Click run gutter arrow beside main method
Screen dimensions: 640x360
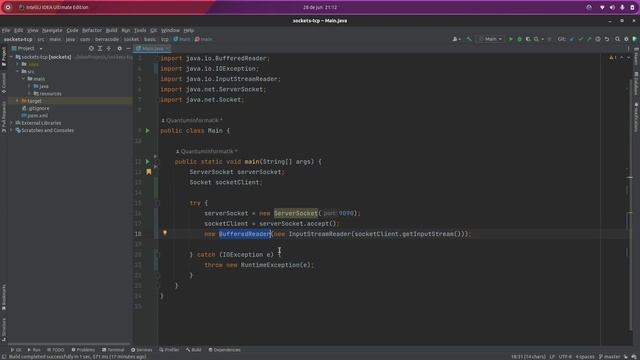click(x=148, y=162)
